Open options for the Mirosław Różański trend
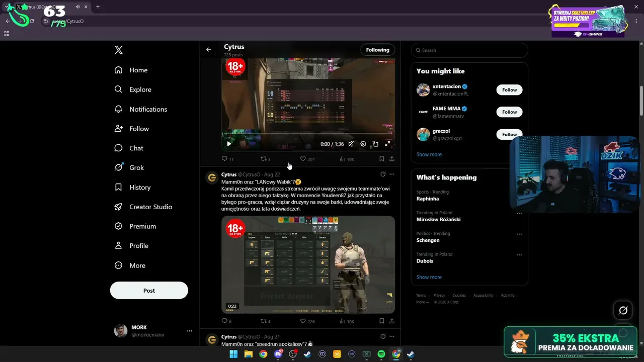The height and width of the screenshot is (362, 644). (519, 213)
